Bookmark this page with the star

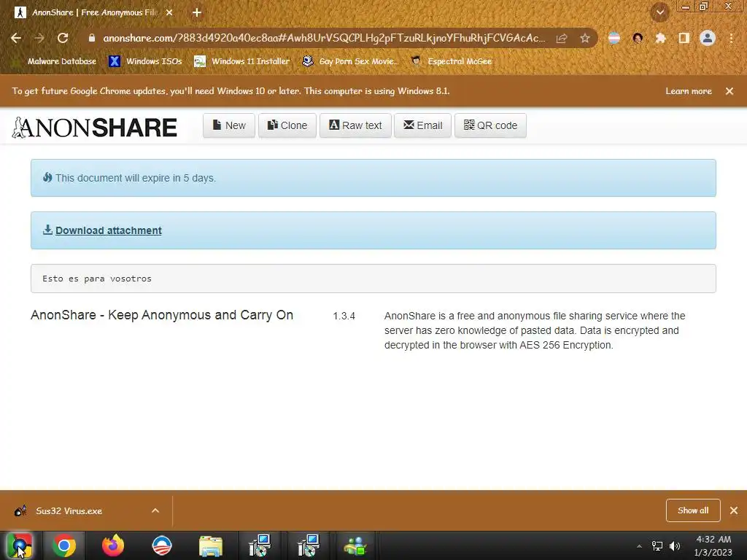click(x=585, y=38)
